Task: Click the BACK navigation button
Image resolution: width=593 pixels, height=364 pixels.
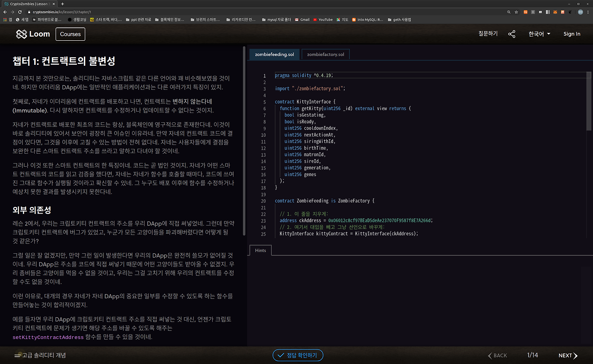Action: pyautogui.click(x=498, y=355)
